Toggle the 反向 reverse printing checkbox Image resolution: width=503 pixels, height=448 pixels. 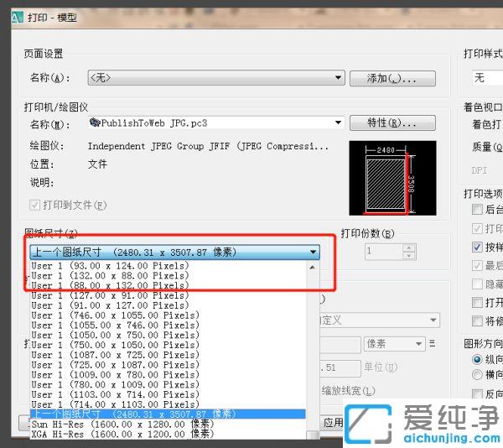coord(478,394)
